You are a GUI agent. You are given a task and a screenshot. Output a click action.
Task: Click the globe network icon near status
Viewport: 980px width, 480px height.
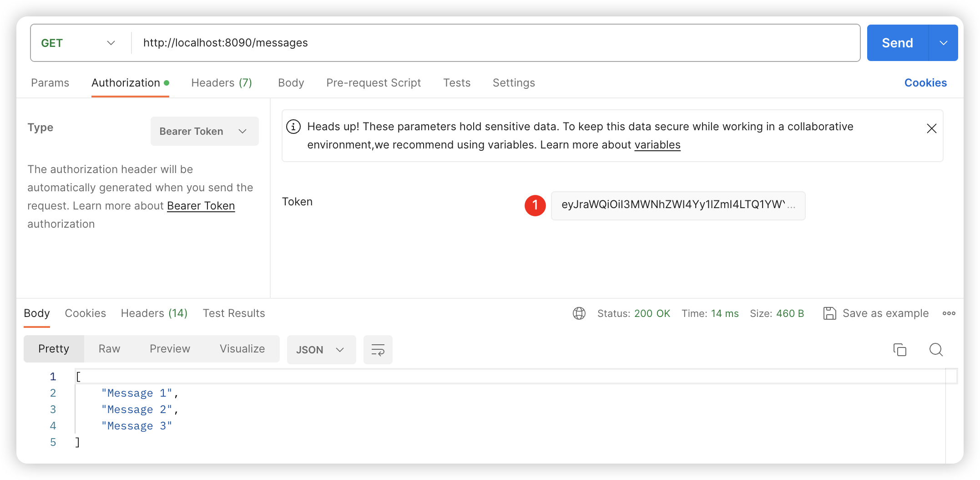tap(579, 313)
